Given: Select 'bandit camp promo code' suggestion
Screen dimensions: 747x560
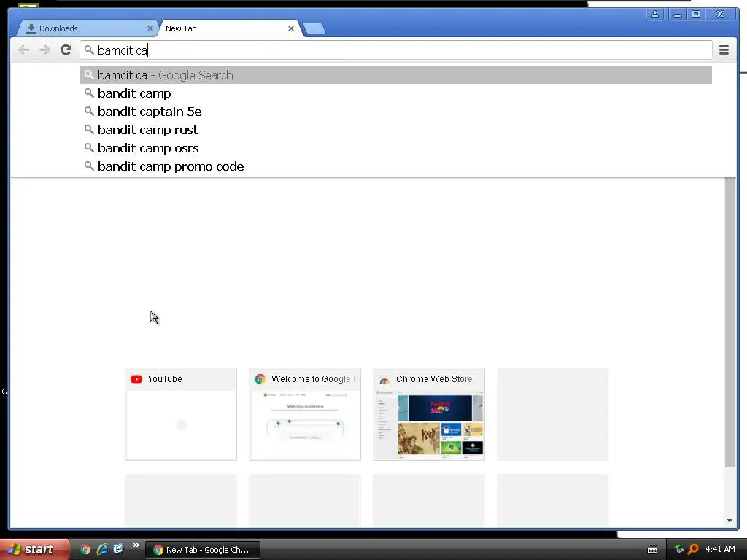Looking at the screenshot, I should tap(396, 166).
